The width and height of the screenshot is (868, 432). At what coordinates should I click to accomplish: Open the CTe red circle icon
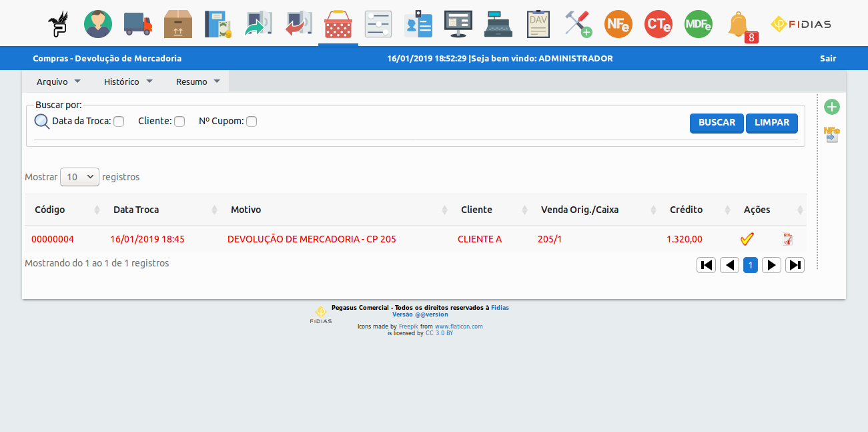658,24
